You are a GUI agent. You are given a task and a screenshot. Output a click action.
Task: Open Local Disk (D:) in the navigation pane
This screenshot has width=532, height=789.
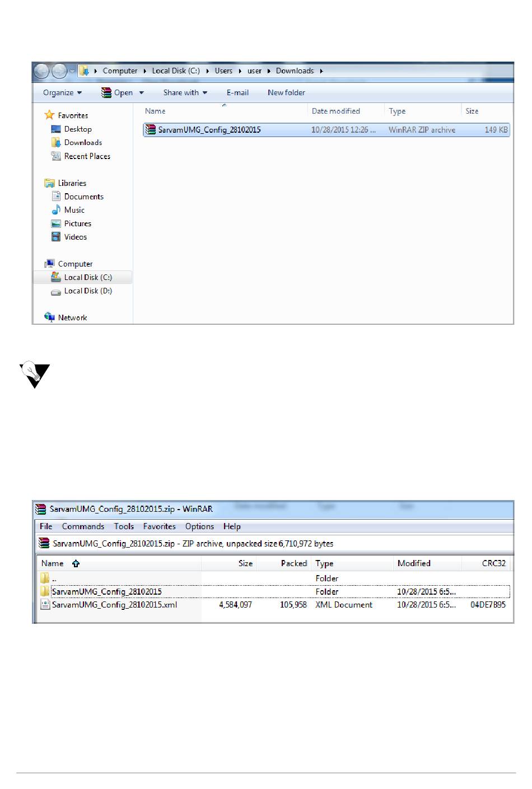(88, 291)
